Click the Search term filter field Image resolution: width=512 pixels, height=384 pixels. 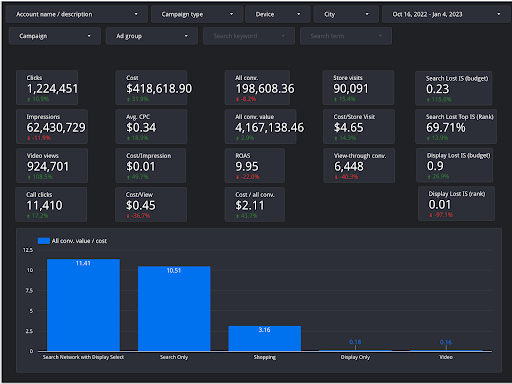coord(346,36)
